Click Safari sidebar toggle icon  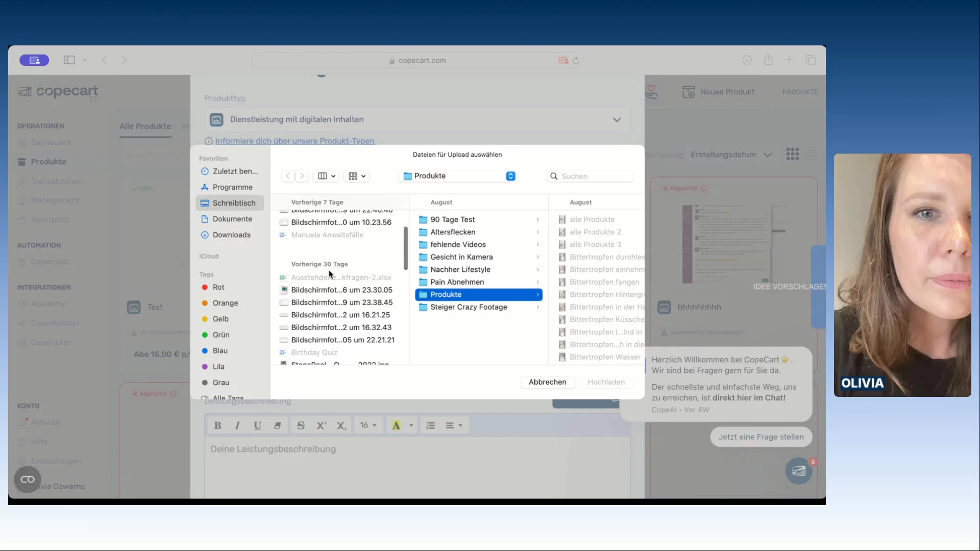pyautogui.click(x=69, y=60)
